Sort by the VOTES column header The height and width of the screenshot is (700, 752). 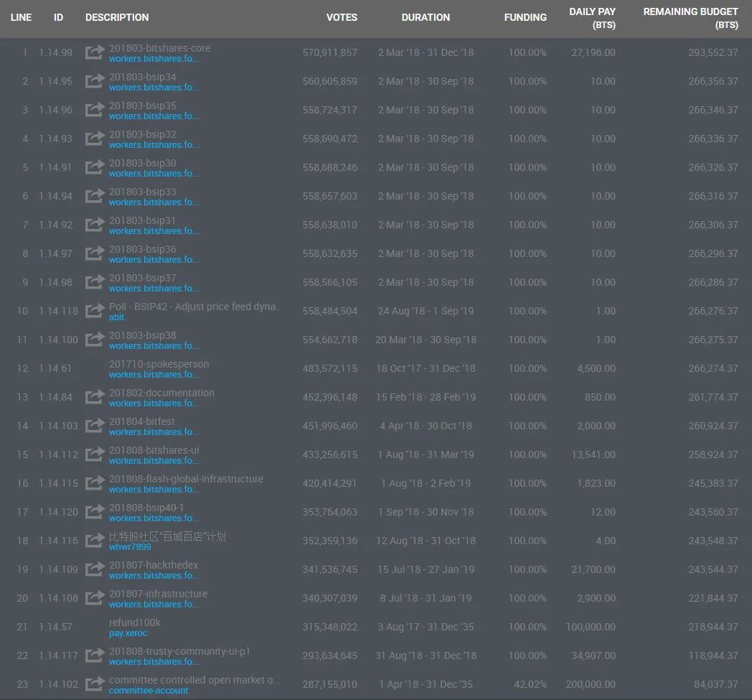pos(342,17)
